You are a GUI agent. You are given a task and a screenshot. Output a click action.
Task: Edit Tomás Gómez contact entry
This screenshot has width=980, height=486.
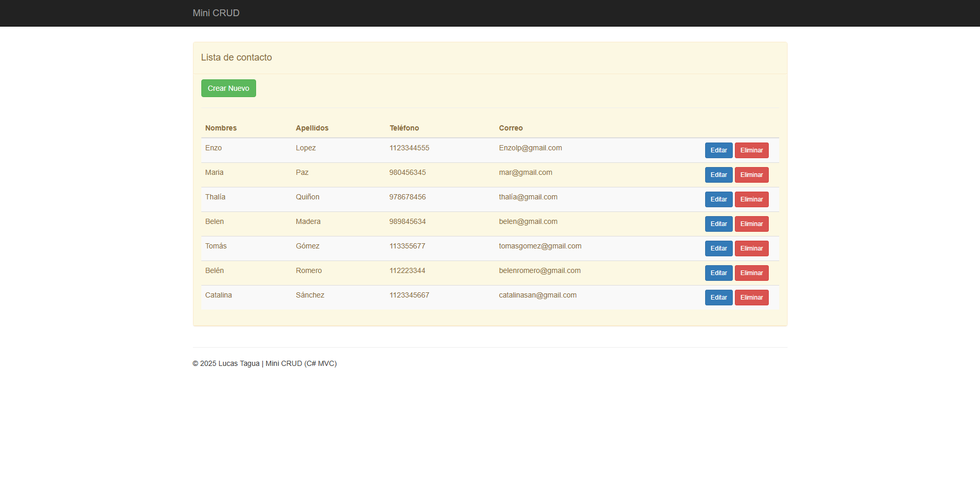(x=718, y=248)
